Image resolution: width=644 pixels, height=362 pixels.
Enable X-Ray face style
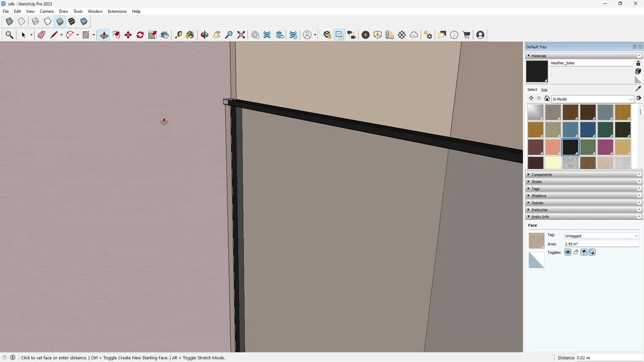click(x=9, y=21)
